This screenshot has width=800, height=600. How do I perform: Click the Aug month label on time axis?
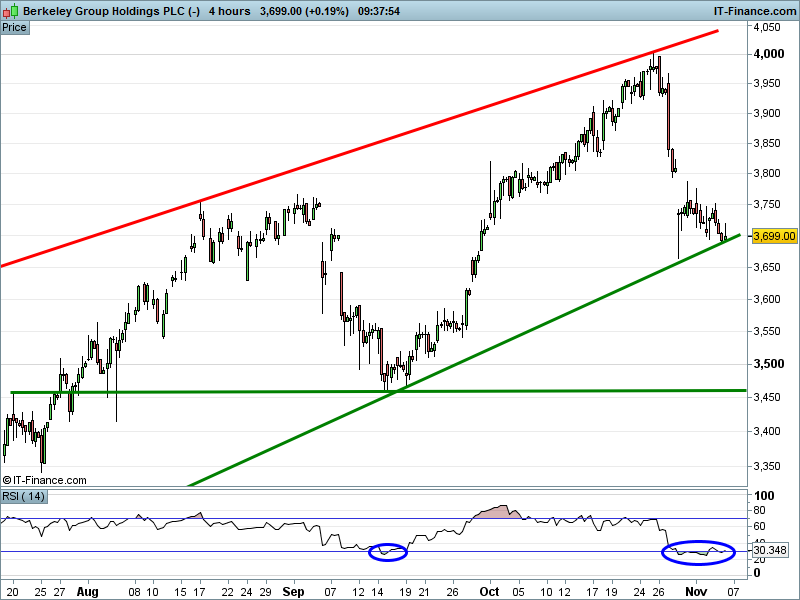click(87, 592)
